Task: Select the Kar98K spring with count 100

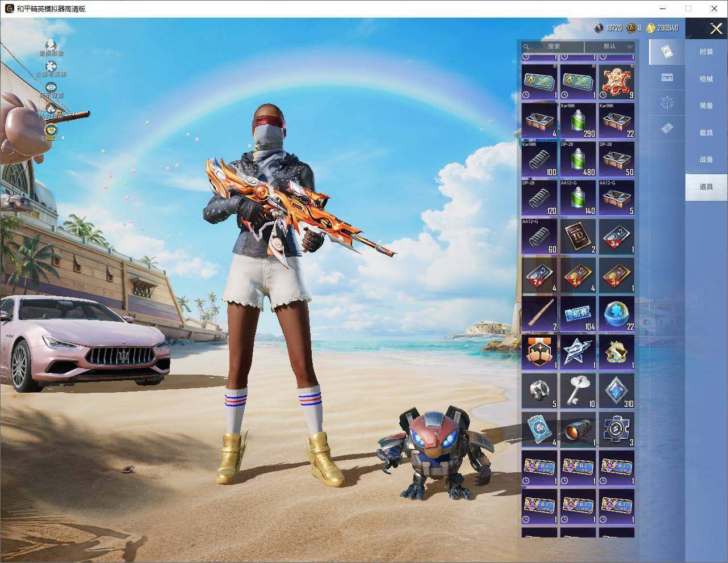Action: point(539,159)
